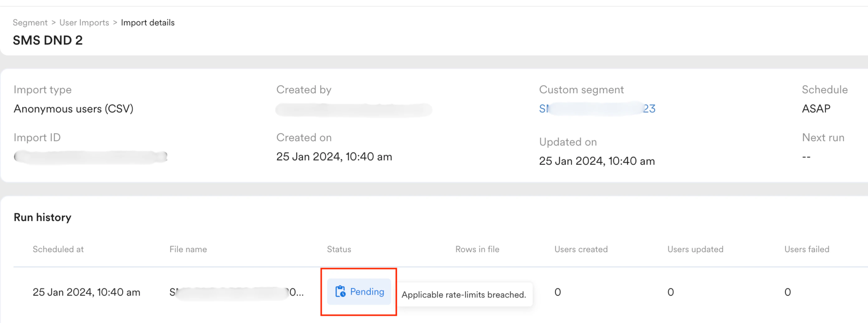868x323 pixels.
Task: Sort by the Scheduled at column header
Action: [58, 249]
